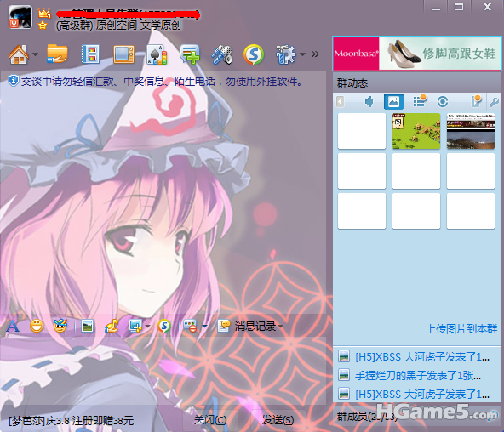Open the VIP magic emoticon icon
Image resolution: width=504 pixels, height=432 pixels.
60,326
